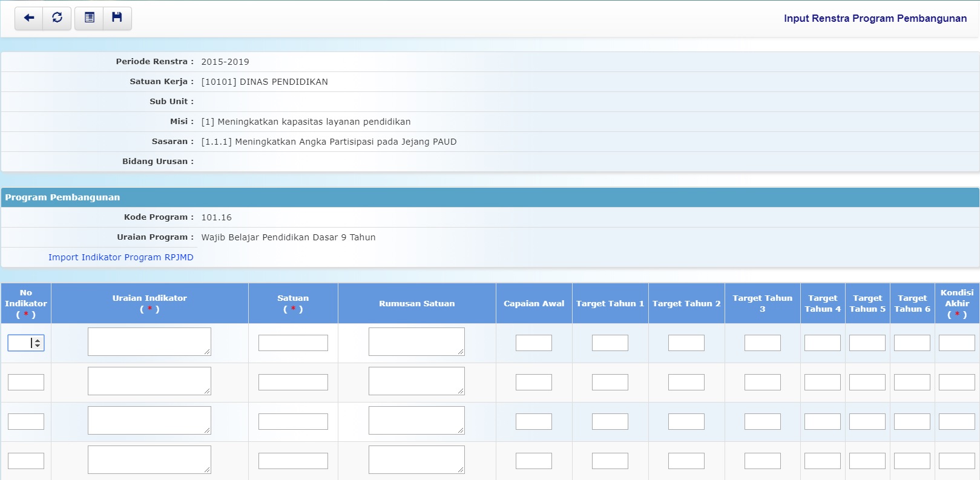This screenshot has height=480, width=980.
Task: Focus the No Indikator field in second row
Action: pos(26,382)
